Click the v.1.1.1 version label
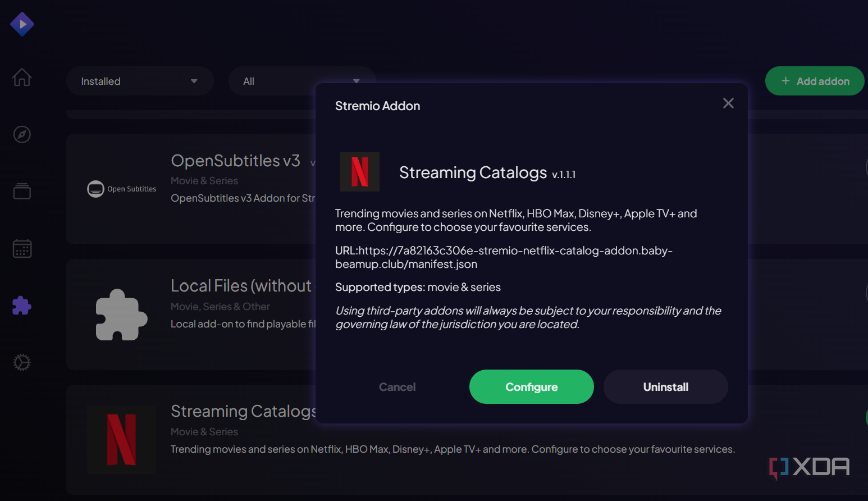 [x=564, y=175]
